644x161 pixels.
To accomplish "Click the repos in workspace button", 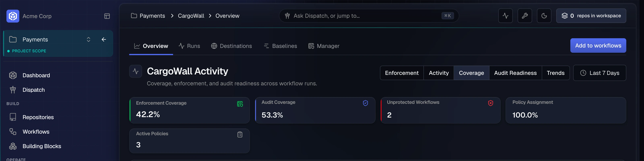I will [591, 16].
